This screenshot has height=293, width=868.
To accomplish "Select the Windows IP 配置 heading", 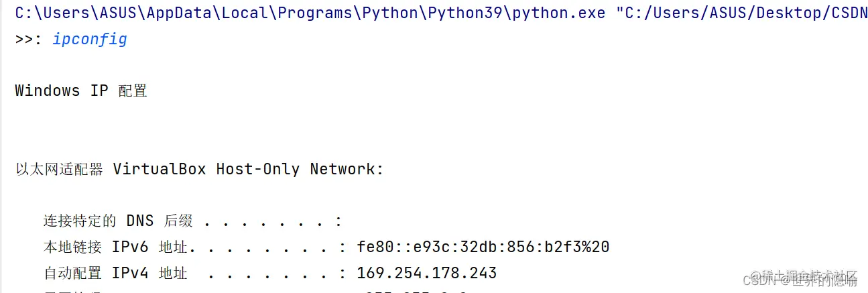I will tap(81, 91).
